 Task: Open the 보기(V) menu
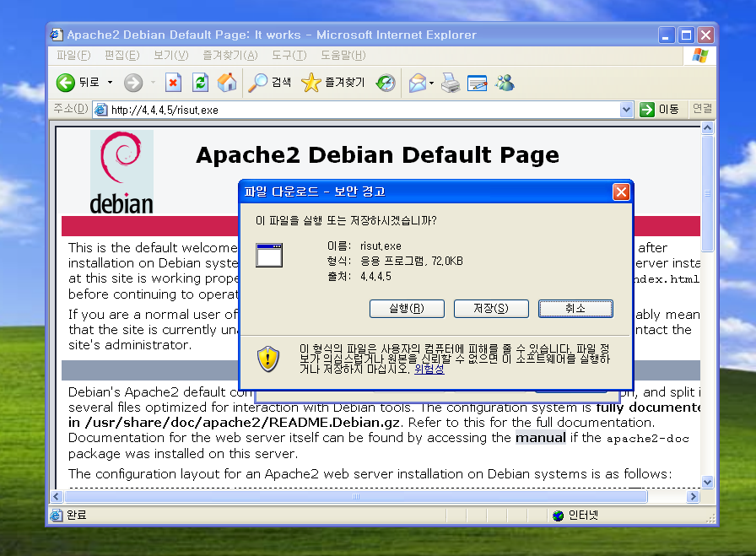pyautogui.click(x=170, y=56)
